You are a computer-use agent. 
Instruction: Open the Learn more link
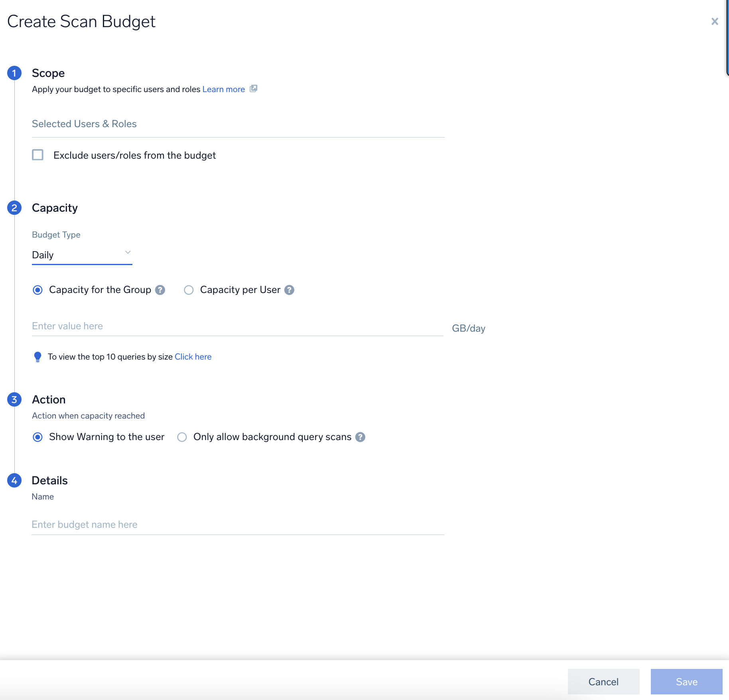pyautogui.click(x=223, y=89)
